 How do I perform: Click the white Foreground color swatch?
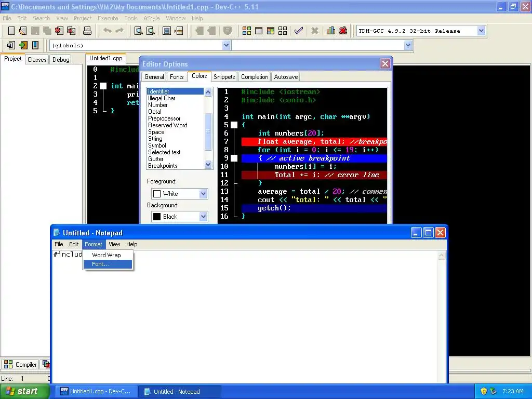(x=157, y=194)
